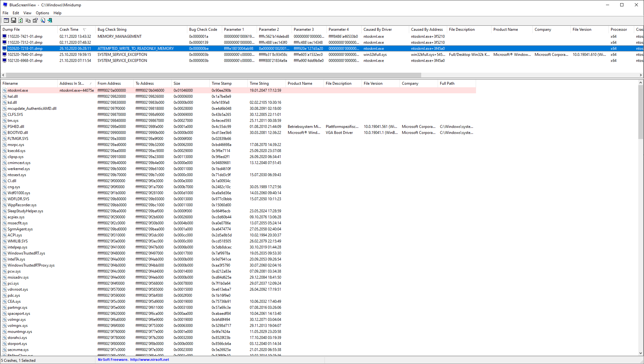Select the 102520-7640-01.dmp crash row
This screenshot has width=644, height=364.
(25, 55)
